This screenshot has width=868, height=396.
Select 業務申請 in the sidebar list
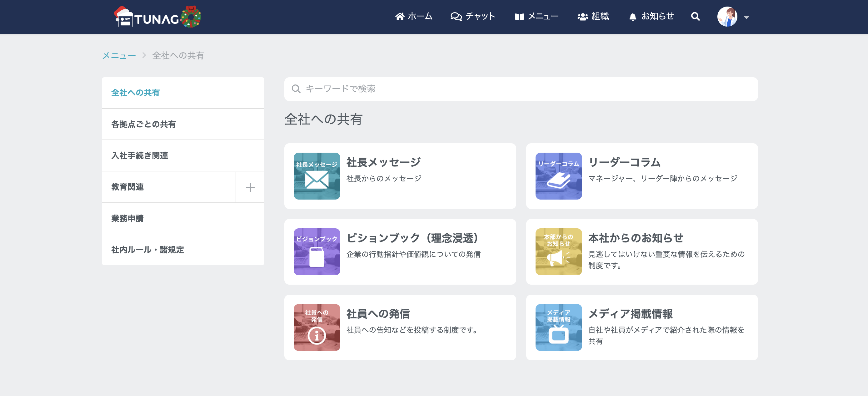(x=127, y=218)
